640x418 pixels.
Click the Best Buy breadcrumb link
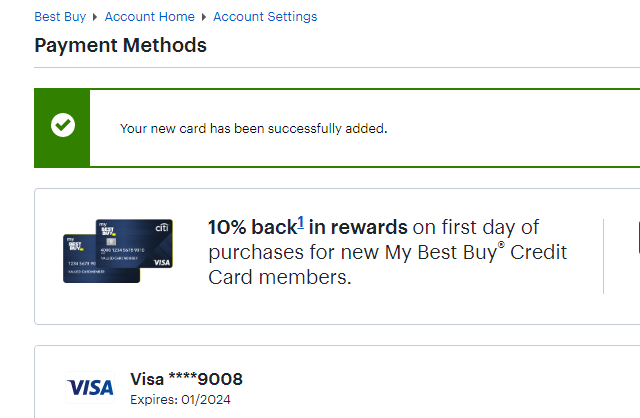point(60,17)
